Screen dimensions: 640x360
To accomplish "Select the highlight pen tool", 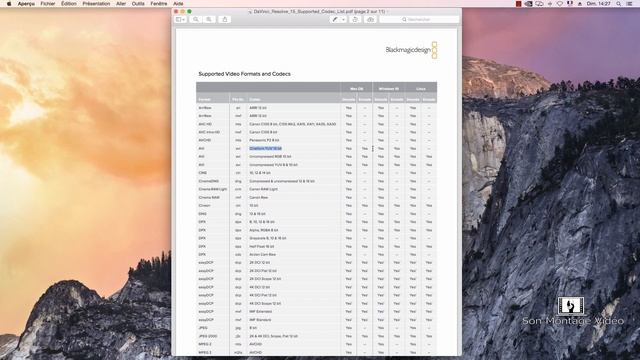I will pos(335,19).
